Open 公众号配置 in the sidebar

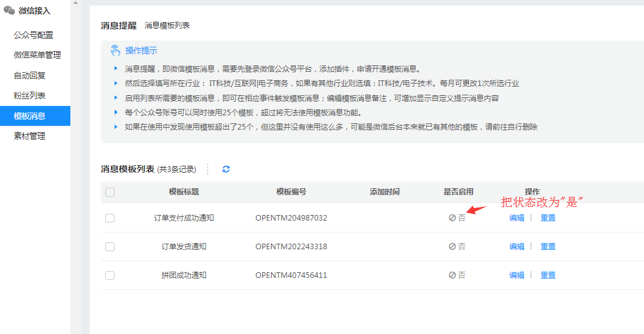[34, 35]
